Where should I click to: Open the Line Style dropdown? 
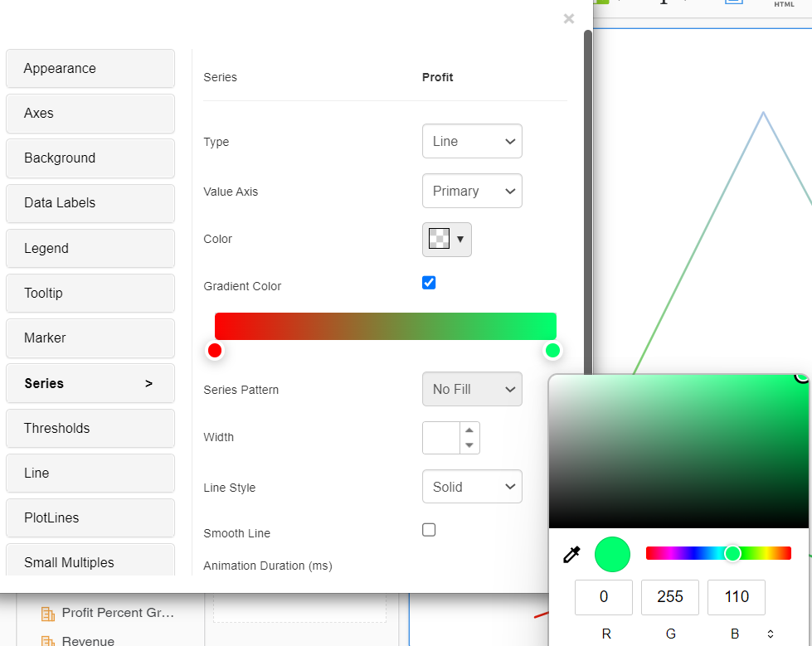pos(472,487)
